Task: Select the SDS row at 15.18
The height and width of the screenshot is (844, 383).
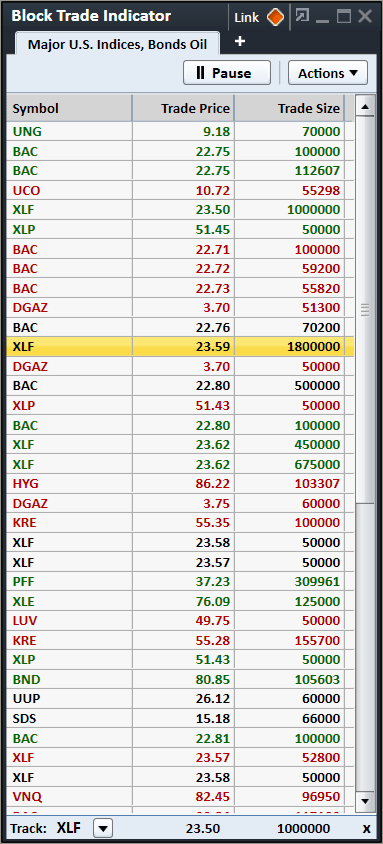Action: [x=180, y=719]
